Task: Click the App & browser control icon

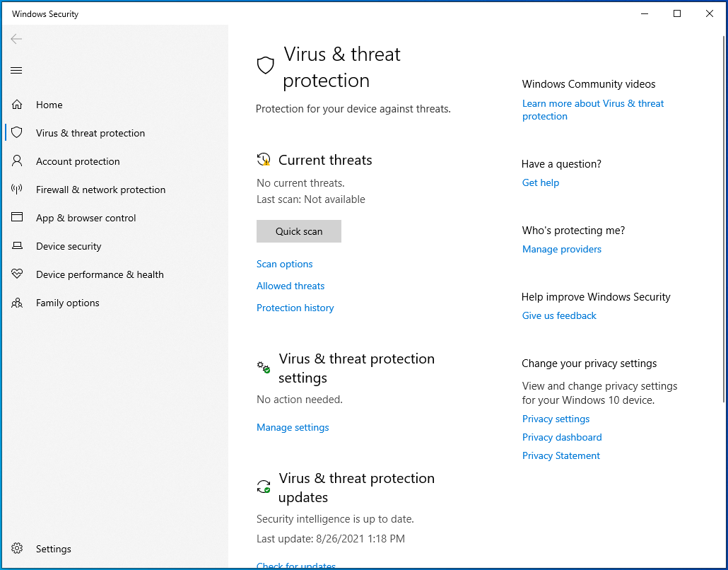Action: (x=17, y=218)
